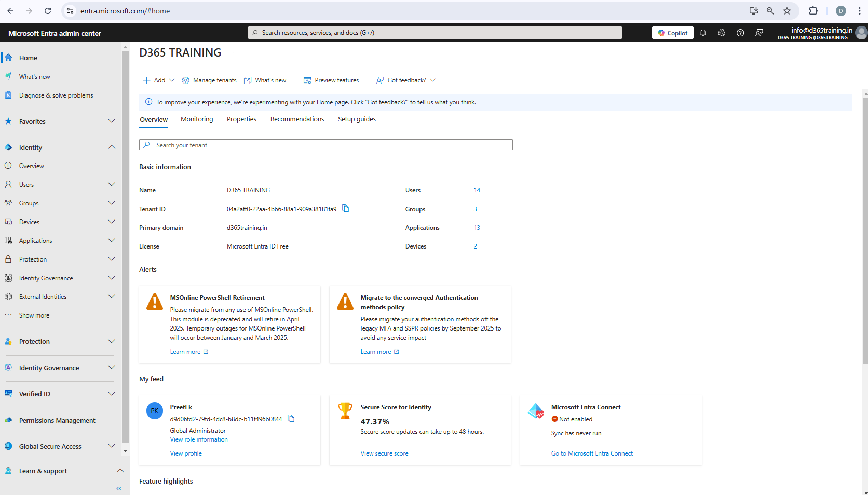Viewport: 868px width, 495px height.
Task: Click the Devices icon in sidebar
Action: pos(8,222)
